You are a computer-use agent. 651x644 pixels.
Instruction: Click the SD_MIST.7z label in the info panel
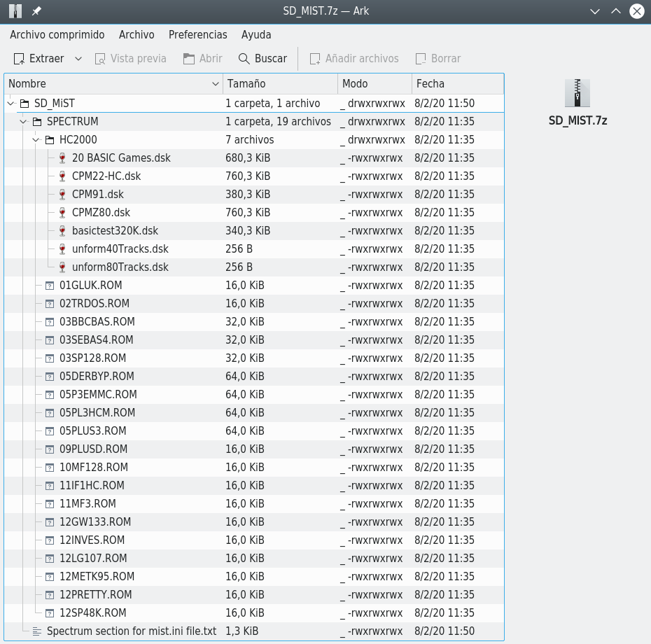tap(578, 121)
